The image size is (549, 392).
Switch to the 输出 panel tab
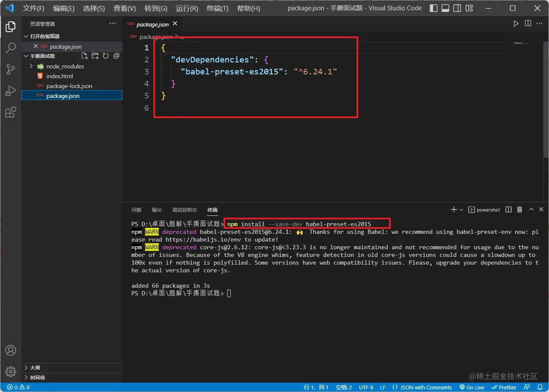pyautogui.click(x=157, y=210)
